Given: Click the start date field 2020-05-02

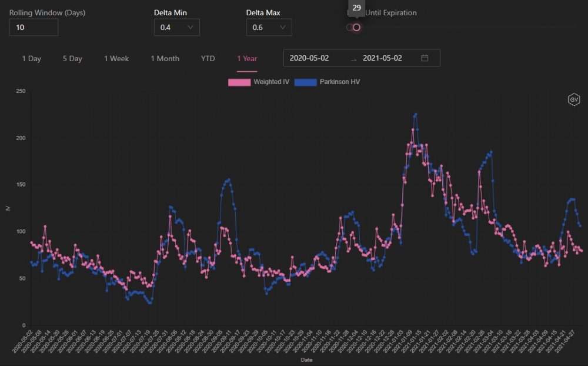Looking at the screenshot, I should pos(309,58).
